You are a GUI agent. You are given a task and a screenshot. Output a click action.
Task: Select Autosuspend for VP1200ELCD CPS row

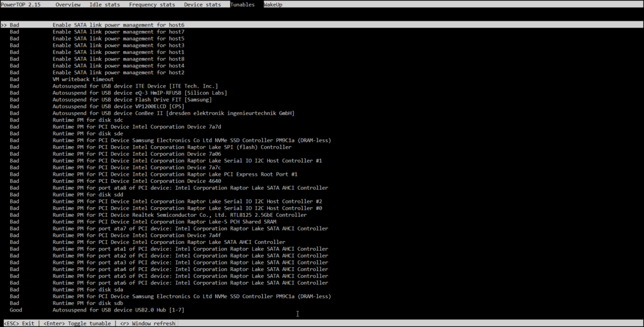click(x=97, y=106)
